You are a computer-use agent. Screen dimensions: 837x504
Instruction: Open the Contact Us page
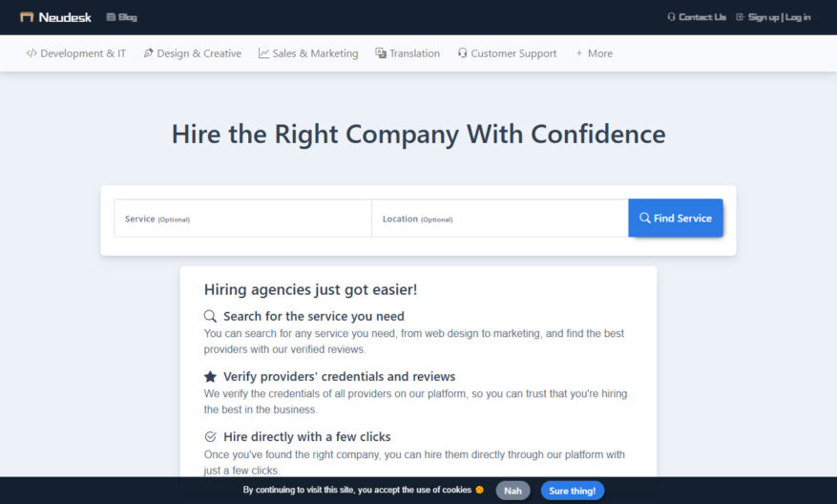click(x=697, y=17)
